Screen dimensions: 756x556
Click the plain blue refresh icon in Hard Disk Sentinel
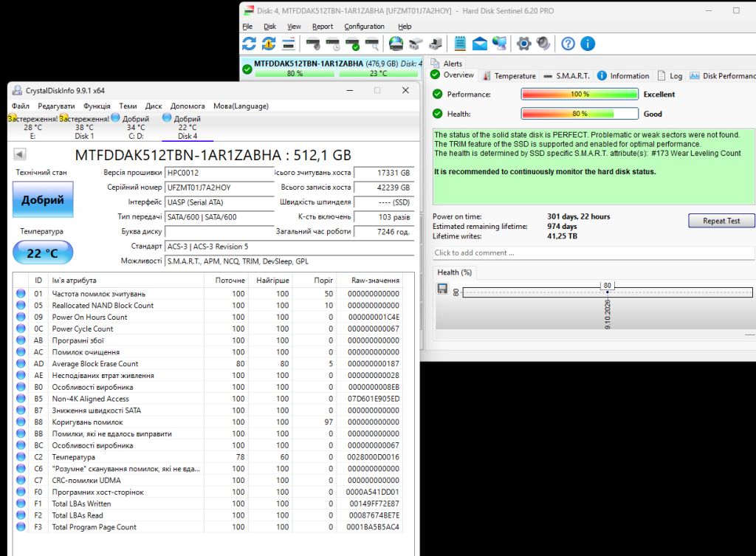pyautogui.click(x=249, y=44)
